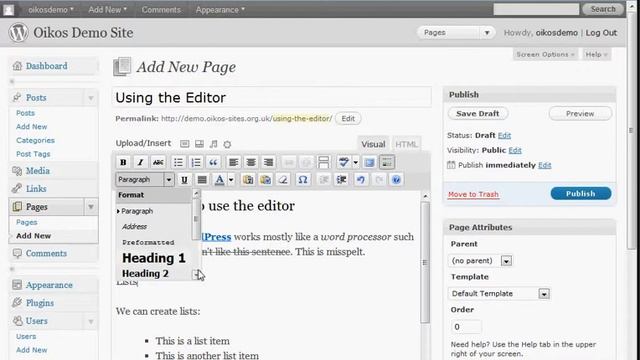
Task: Increase paragraph indent
Action: point(341,180)
